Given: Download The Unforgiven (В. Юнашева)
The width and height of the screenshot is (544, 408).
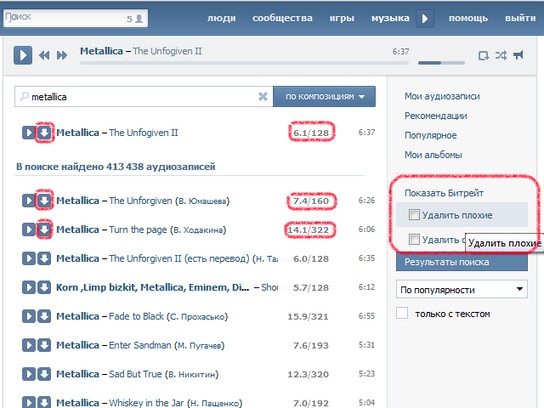Looking at the screenshot, I should click(44, 201).
